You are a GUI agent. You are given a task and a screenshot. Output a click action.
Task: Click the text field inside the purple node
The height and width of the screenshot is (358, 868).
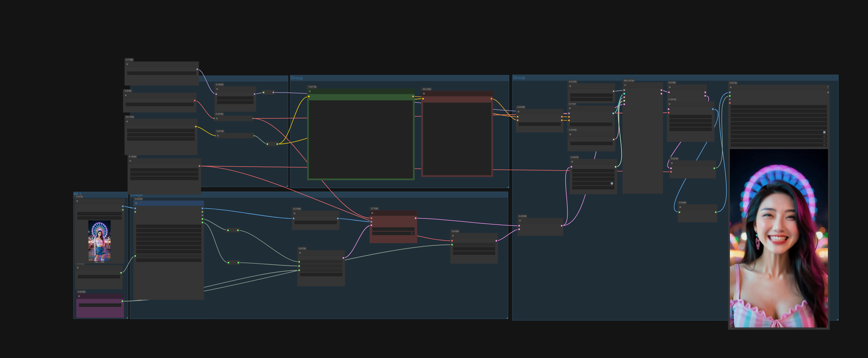point(100,305)
